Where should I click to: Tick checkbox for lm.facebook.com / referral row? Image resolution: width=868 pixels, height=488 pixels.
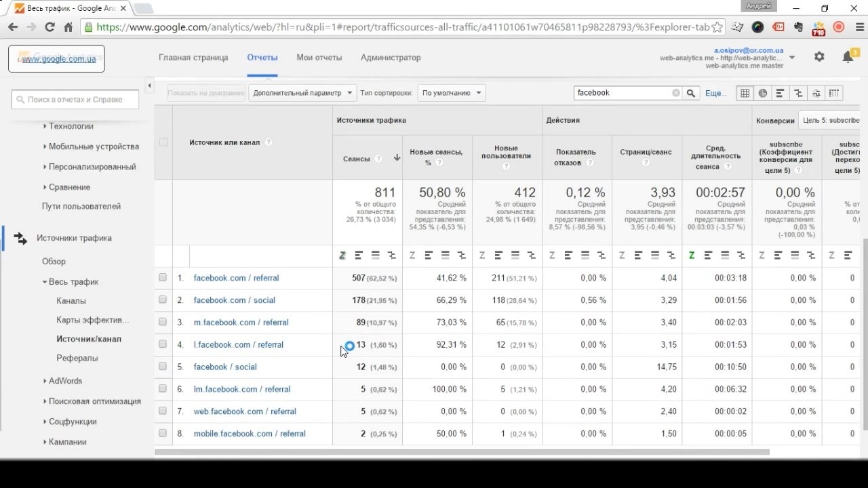[x=163, y=388]
